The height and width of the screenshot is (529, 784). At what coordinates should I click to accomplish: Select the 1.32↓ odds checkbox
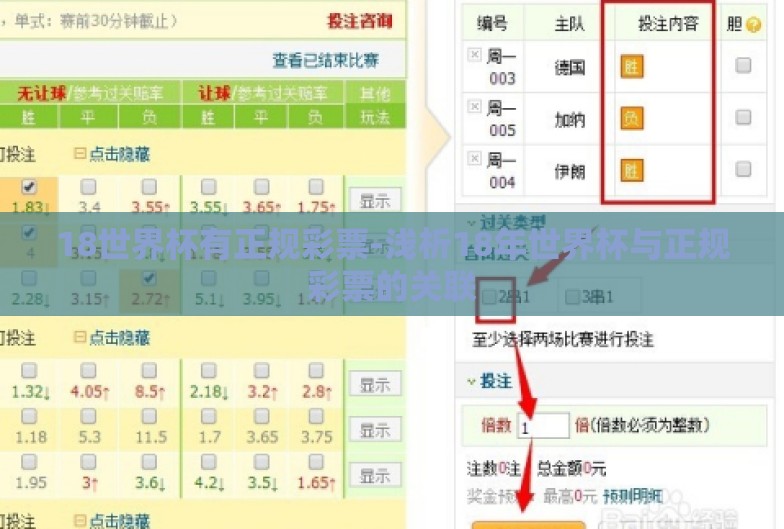[x=29, y=370]
